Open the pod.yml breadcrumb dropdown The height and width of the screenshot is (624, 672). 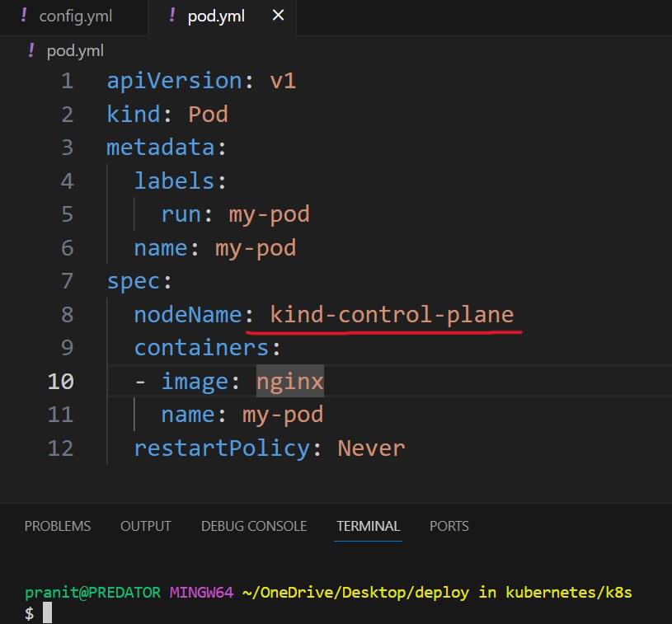tap(75, 50)
